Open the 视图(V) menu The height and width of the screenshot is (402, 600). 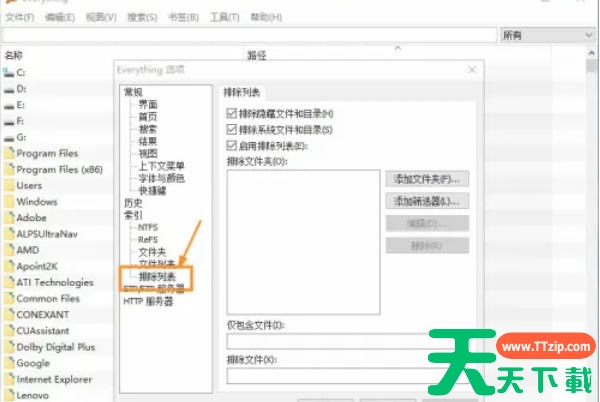101,17
